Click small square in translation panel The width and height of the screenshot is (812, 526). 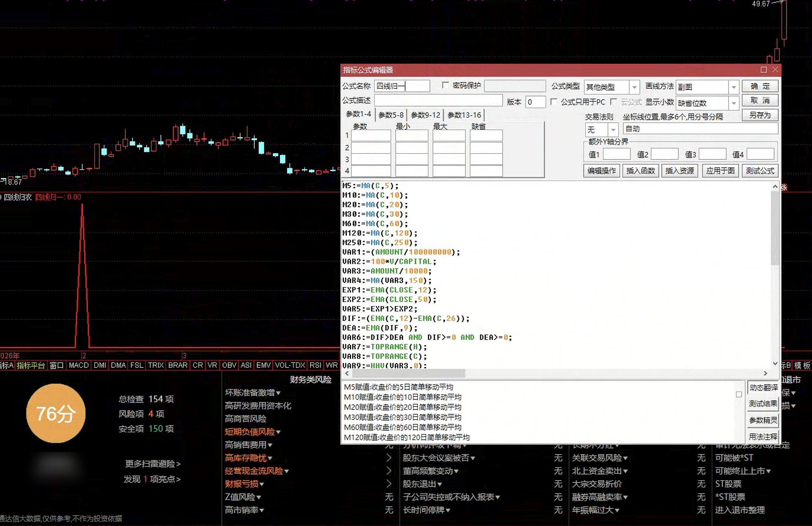coord(738,394)
